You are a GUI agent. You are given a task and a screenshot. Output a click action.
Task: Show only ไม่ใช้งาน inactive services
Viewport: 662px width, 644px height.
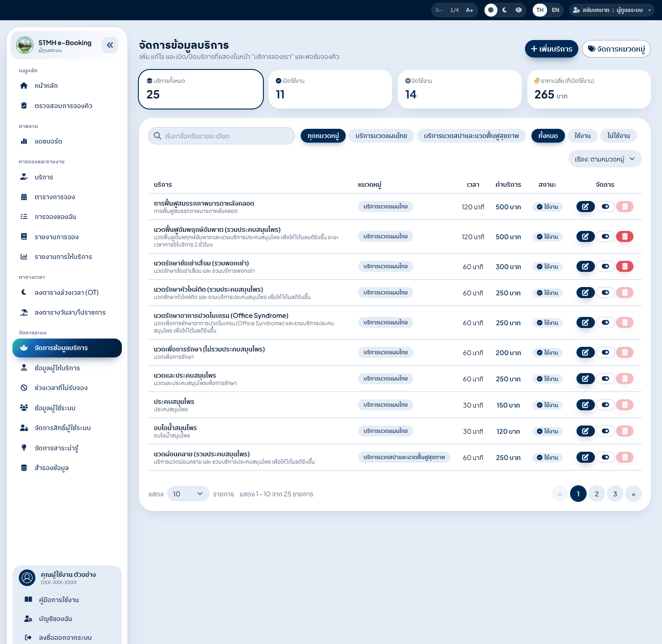click(x=618, y=136)
